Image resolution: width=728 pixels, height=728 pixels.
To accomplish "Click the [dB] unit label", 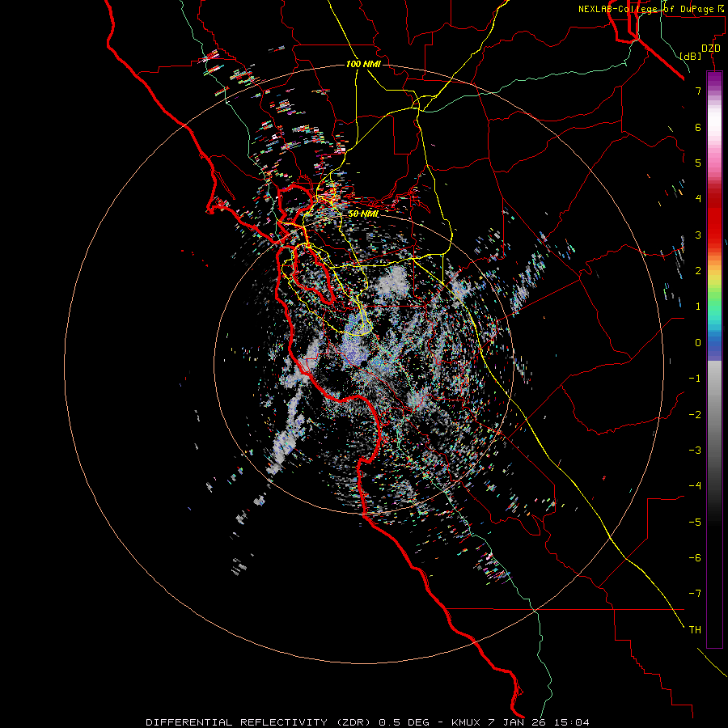I will point(691,56).
